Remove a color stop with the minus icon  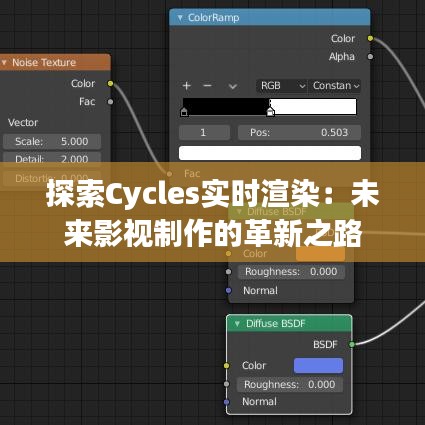(207, 86)
